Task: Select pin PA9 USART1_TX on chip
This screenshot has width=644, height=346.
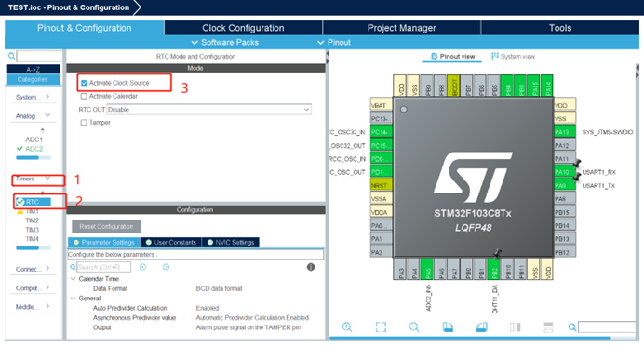Action: (564, 185)
